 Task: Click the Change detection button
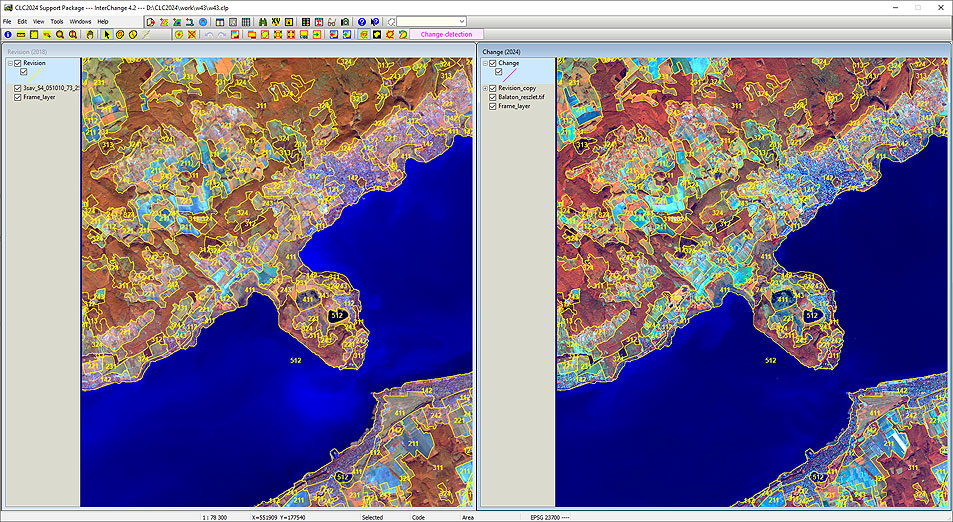coord(446,35)
